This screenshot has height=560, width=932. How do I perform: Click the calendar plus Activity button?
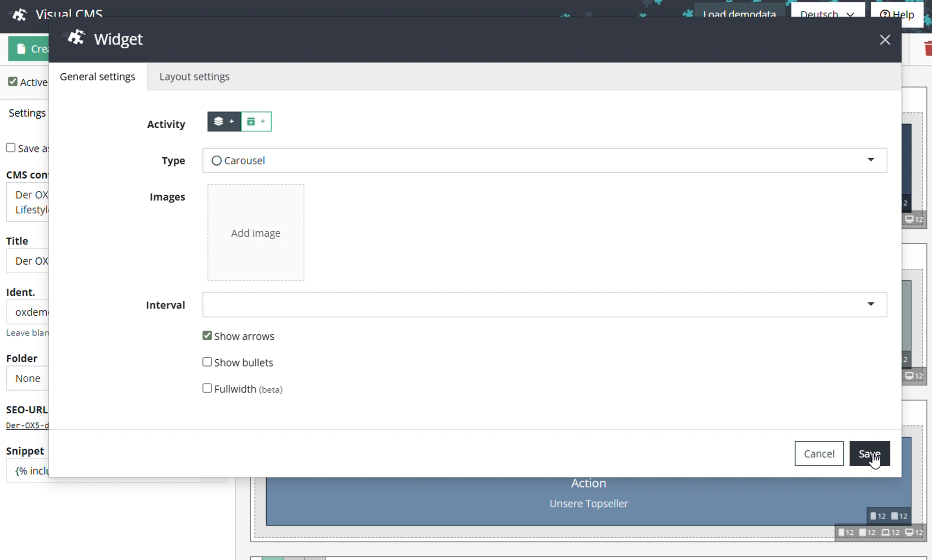(256, 122)
